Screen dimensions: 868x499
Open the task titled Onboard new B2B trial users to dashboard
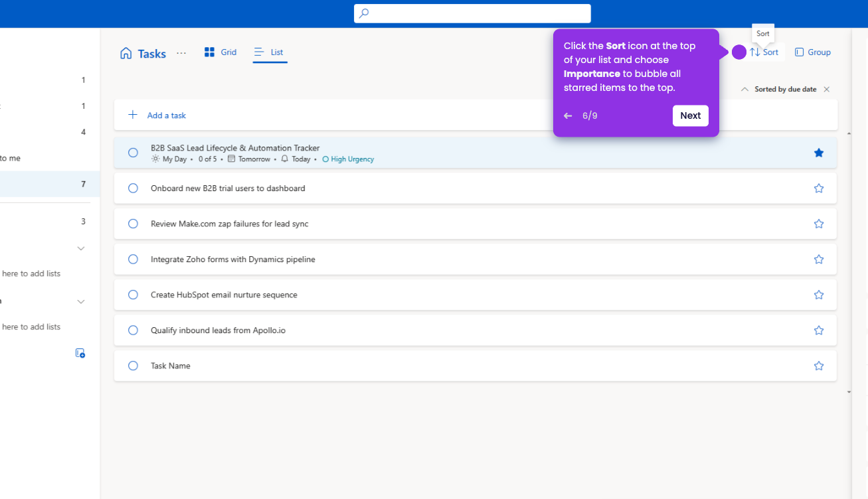(x=228, y=188)
